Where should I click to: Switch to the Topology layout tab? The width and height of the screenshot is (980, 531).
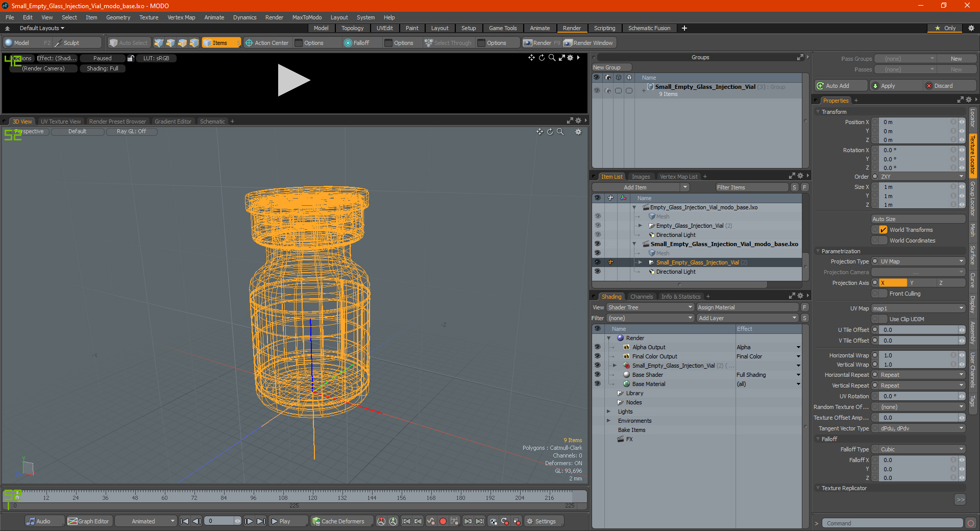pyautogui.click(x=352, y=28)
